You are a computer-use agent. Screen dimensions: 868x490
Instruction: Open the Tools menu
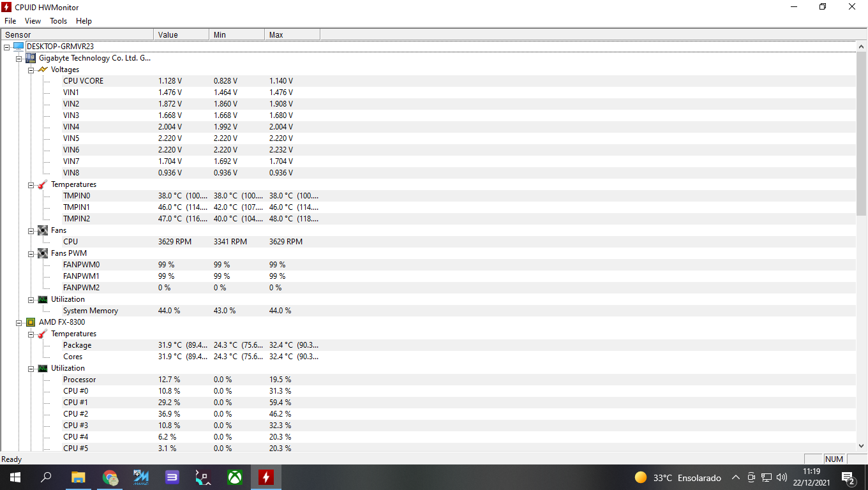tap(59, 21)
